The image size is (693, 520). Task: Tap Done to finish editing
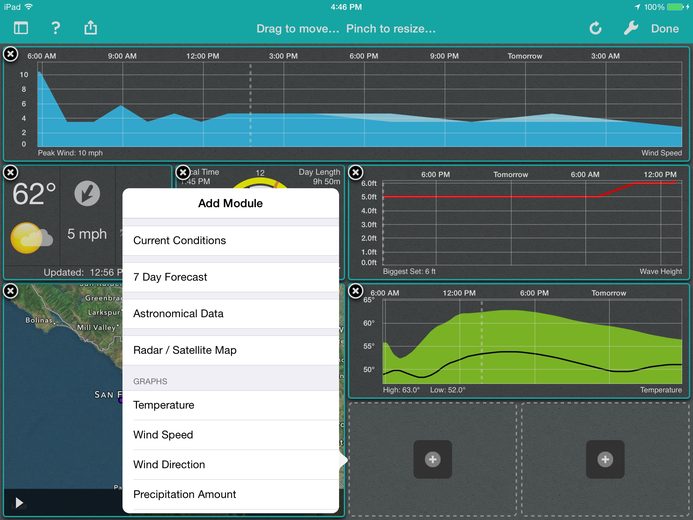(664, 29)
